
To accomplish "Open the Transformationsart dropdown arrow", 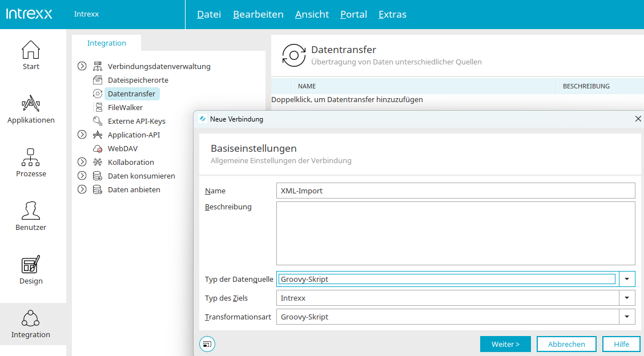I will [627, 317].
